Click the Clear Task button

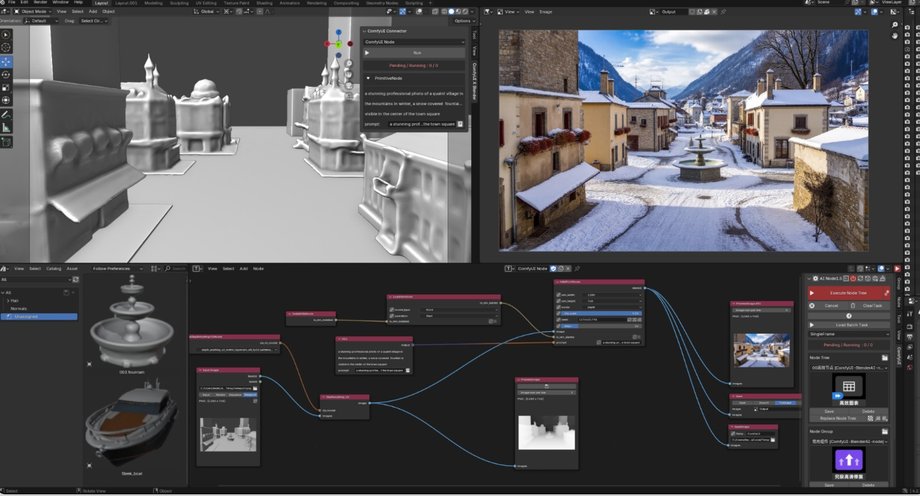872,306
